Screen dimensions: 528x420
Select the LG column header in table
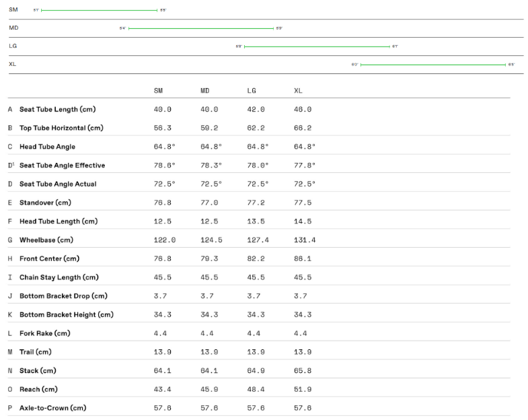[252, 90]
